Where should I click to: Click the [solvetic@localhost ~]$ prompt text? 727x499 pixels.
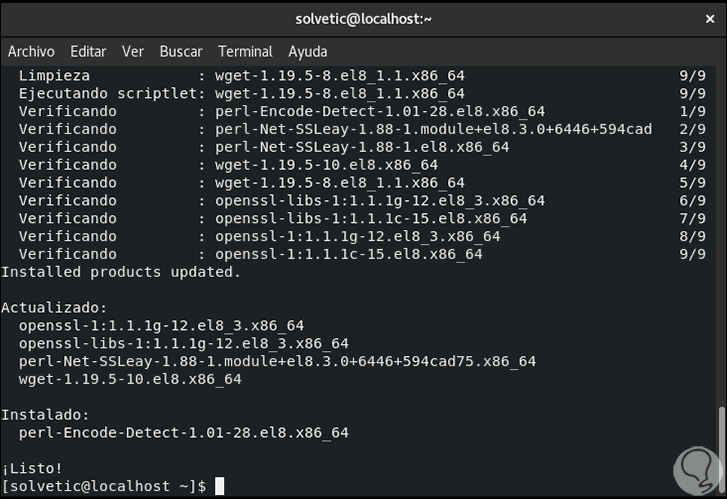(x=104, y=486)
